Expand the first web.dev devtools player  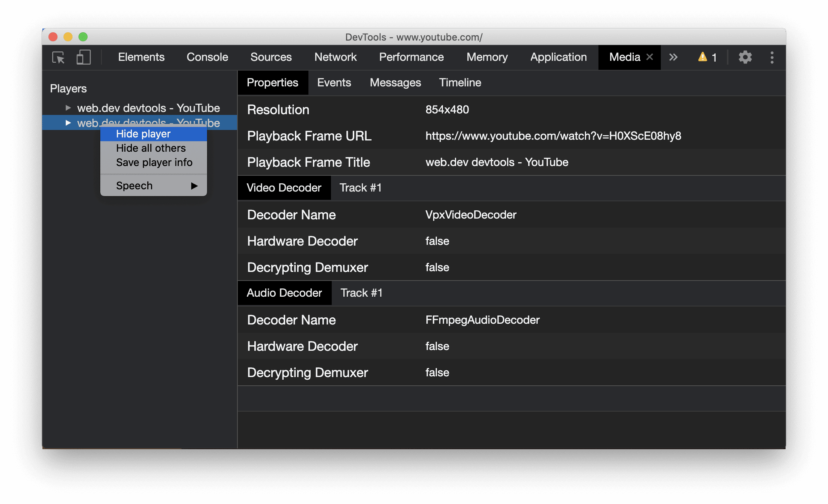point(68,108)
